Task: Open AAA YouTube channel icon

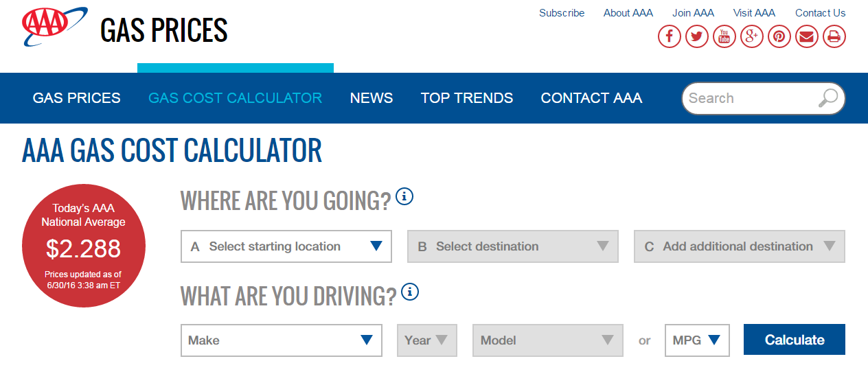Action: [724, 36]
